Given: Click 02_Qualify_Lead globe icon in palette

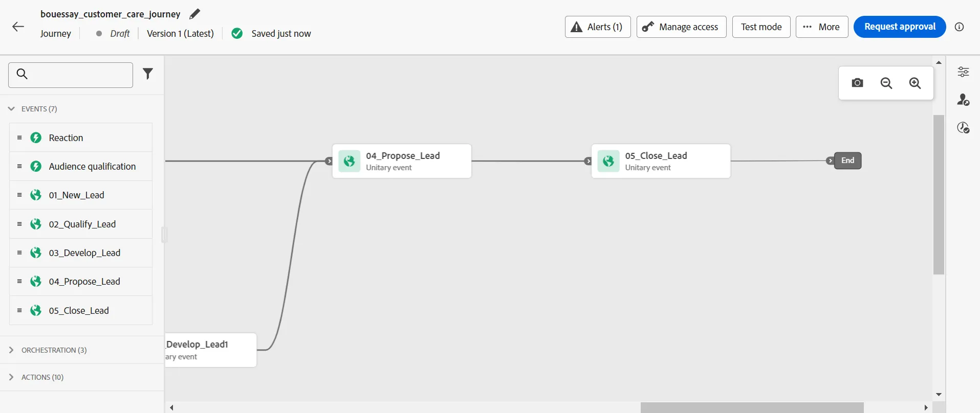Looking at the screenshot, I should pos(36,224).
